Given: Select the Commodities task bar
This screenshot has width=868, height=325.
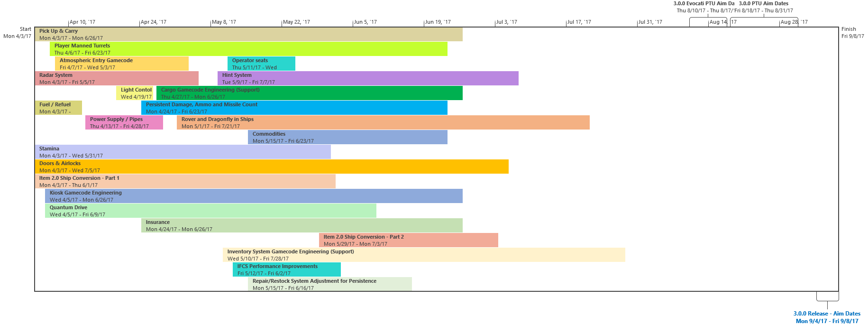Looking at the screenshot, I should [347, 137].
